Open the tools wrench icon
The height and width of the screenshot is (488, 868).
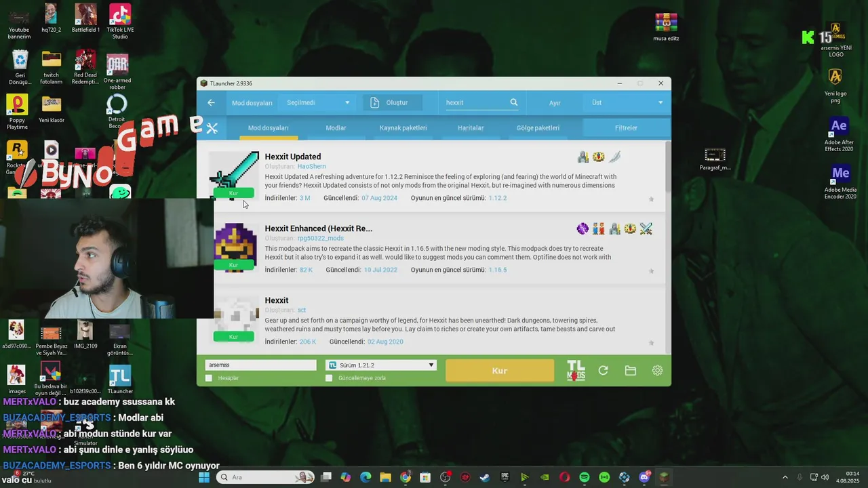tap(212, 127)
